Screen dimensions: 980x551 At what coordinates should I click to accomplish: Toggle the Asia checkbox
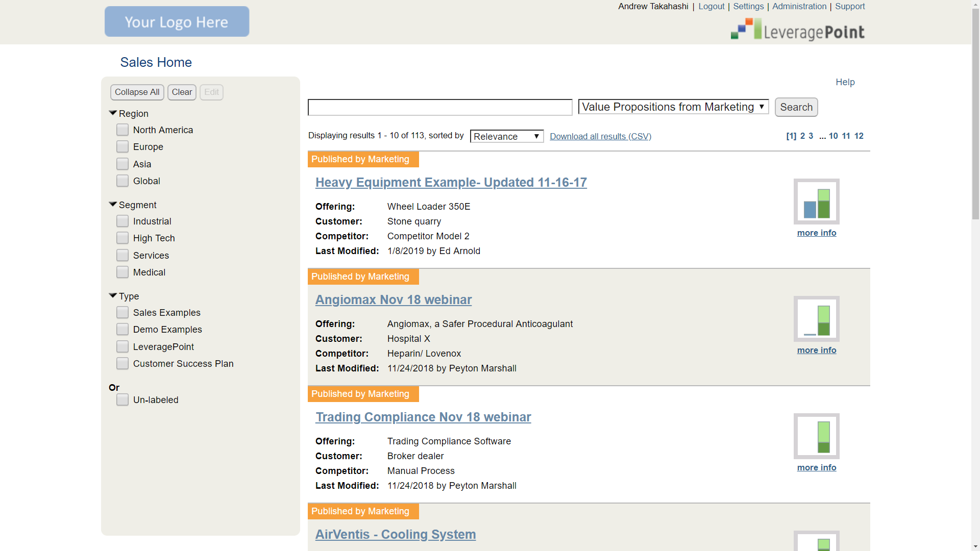[122, 164]
